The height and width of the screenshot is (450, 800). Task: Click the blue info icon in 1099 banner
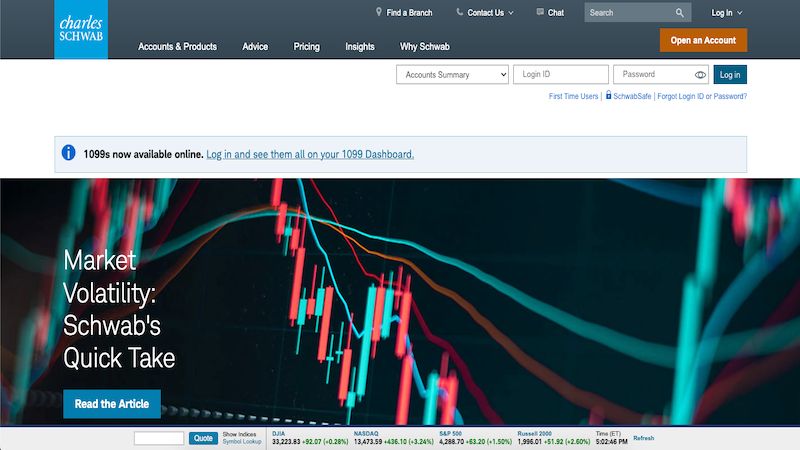68,153
